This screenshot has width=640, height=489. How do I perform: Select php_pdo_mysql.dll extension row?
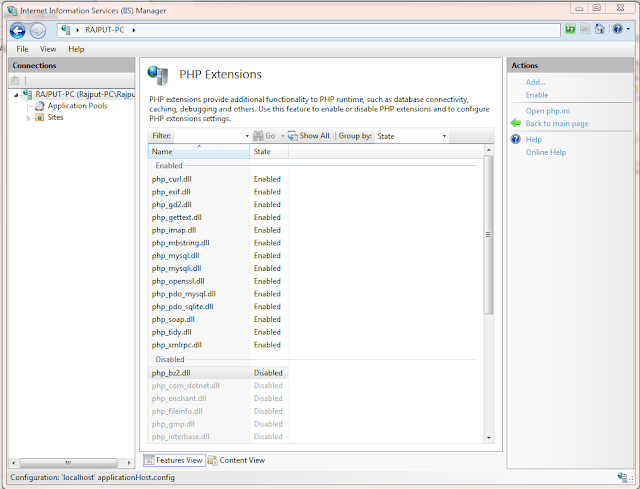(x=218, y=294)
